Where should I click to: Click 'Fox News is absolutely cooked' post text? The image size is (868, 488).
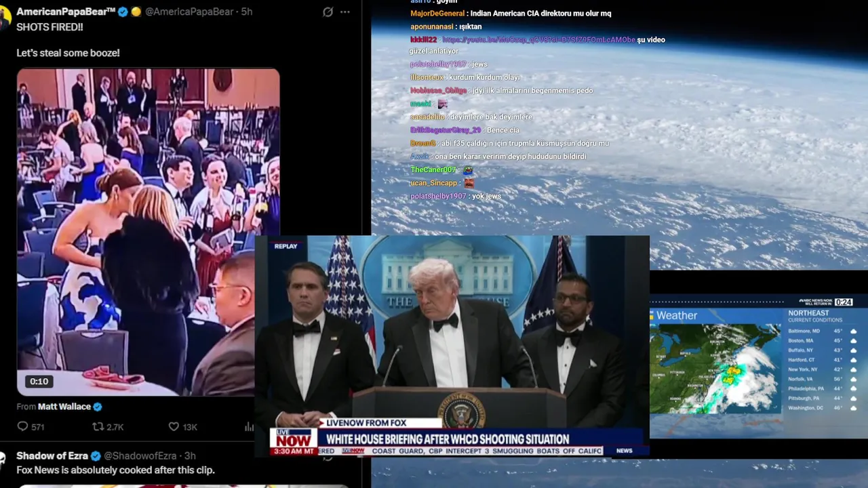(x=115, y=470)
